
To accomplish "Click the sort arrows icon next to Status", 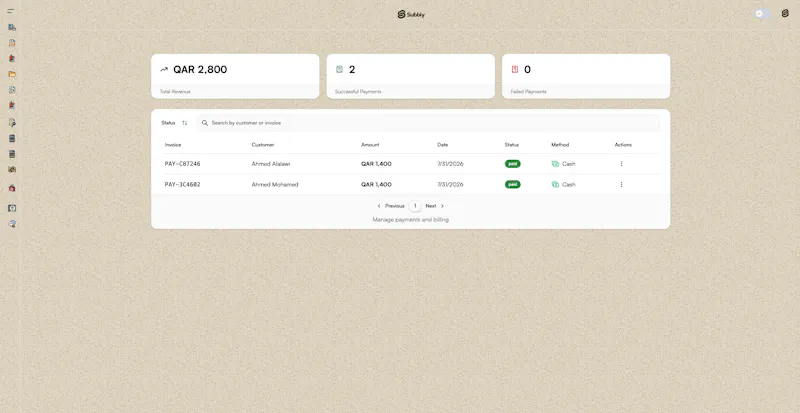I will coord(185,123).
